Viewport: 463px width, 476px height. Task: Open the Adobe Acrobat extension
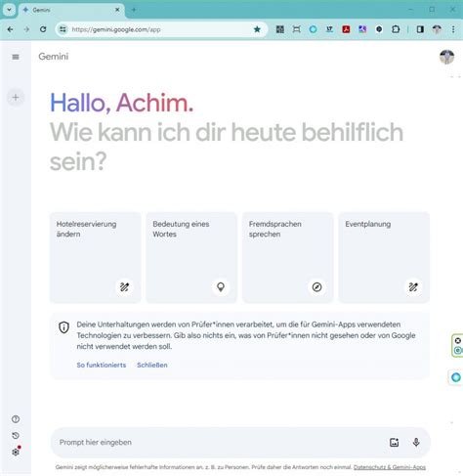point(346,29)
